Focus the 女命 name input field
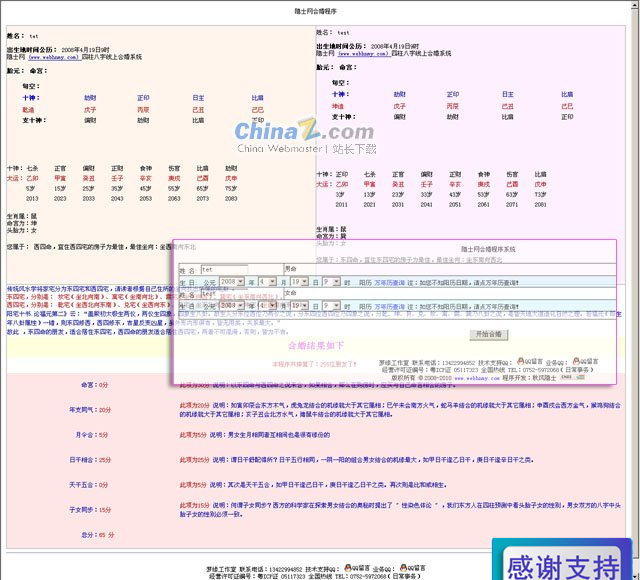 (224, 293)
